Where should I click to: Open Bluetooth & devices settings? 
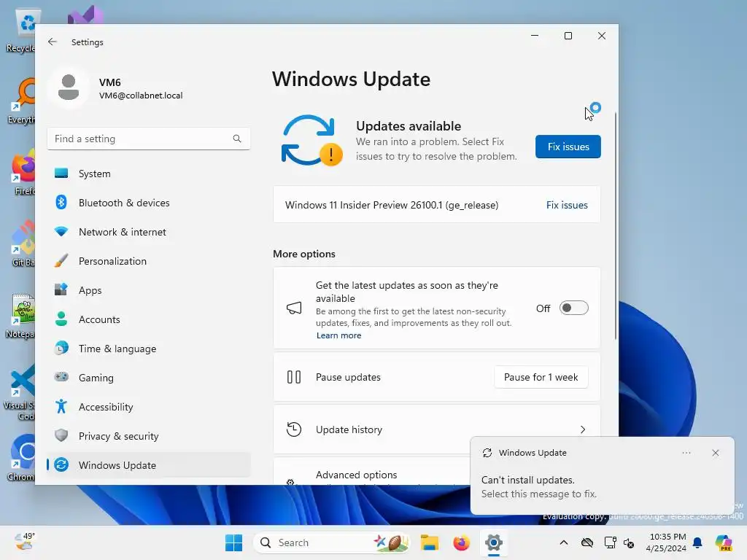point(149,203)
